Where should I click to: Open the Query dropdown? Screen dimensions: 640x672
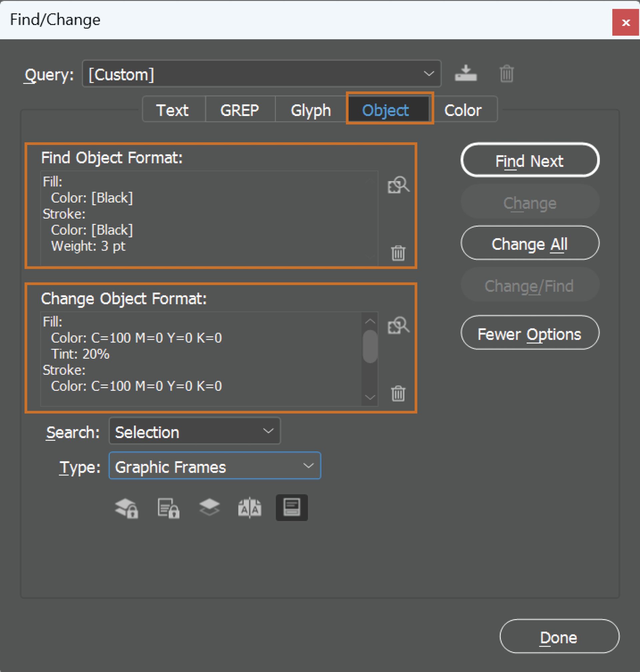[x=262, y=74]
